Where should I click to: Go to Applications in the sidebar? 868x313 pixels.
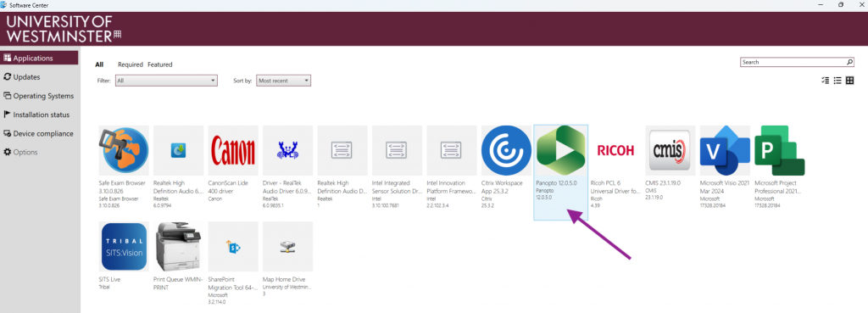coord(39,59)
